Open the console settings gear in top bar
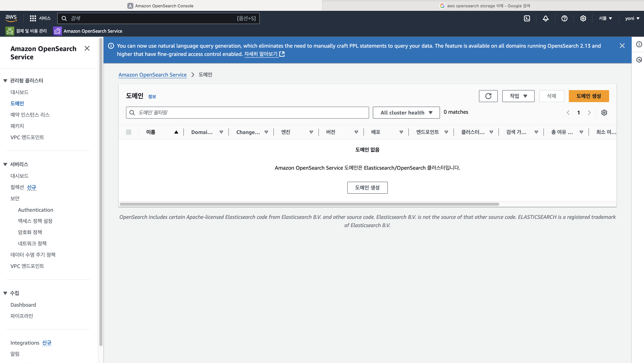The height and width of the screenshot is (363, 644). point(583,18)
